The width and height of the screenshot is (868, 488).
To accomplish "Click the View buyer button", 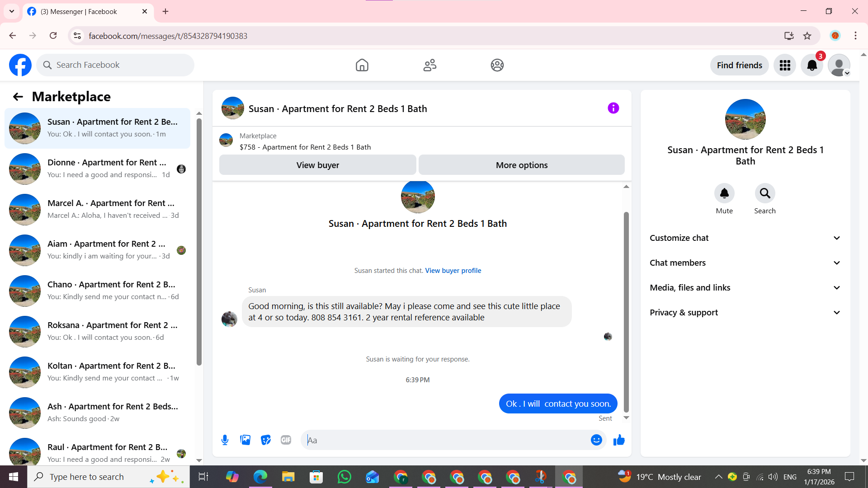I will [x=317, y=165].
